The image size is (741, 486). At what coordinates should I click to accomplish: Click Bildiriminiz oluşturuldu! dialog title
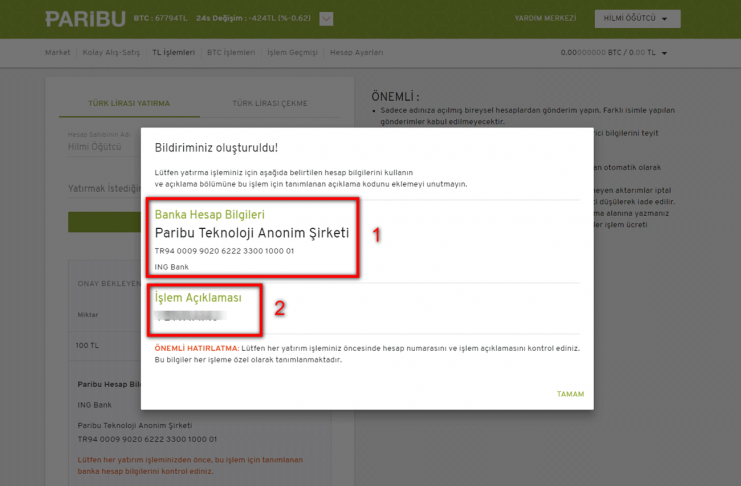click(216, 148)
